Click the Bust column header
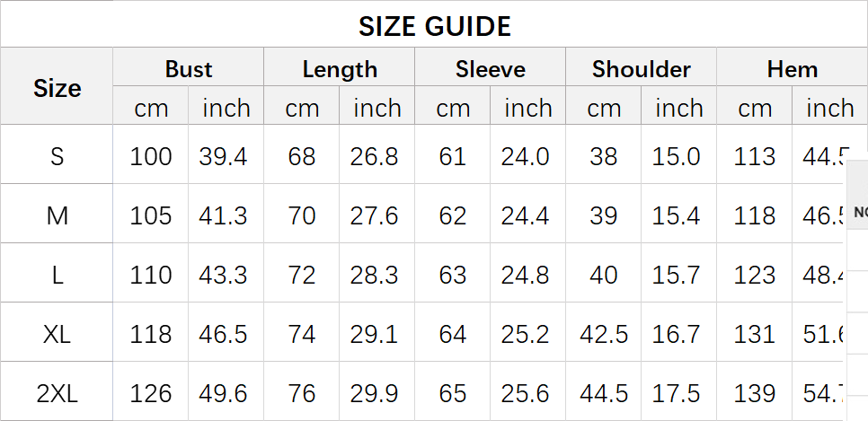868x421 pixels. pyautogui.click(x=188, y=69)
